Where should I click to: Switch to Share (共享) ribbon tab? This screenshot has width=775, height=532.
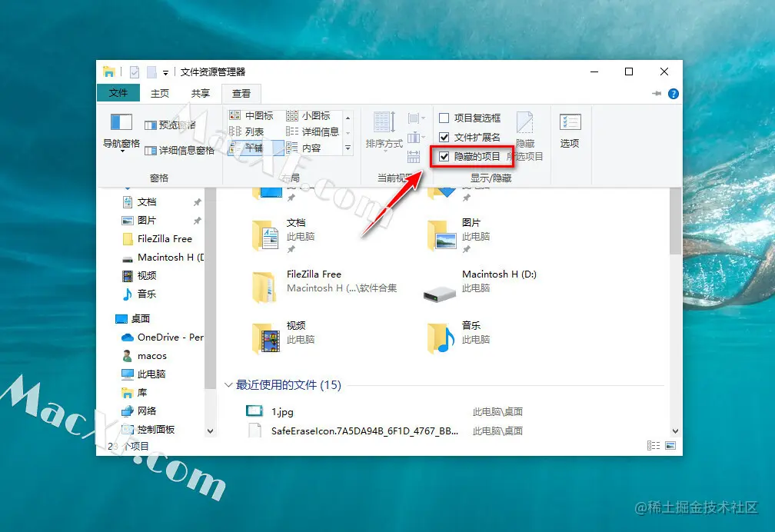pos(201,93)
